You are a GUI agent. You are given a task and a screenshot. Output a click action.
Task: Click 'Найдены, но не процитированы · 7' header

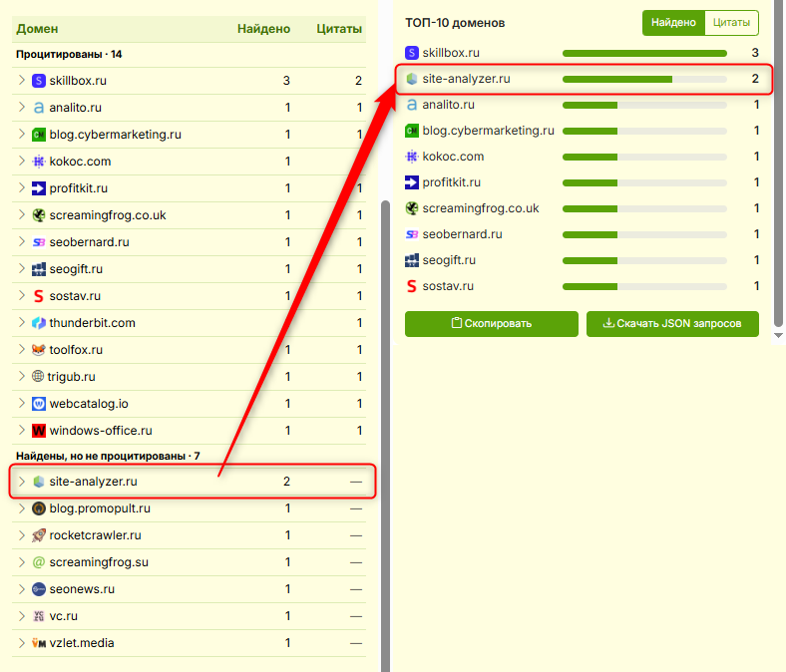108,456
